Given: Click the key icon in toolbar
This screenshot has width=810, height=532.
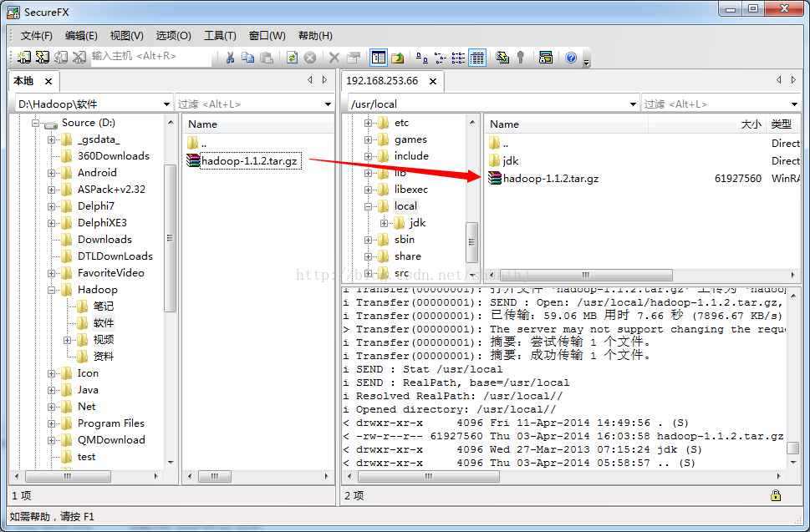Looking at the screenshot, I should pos(521,58).
